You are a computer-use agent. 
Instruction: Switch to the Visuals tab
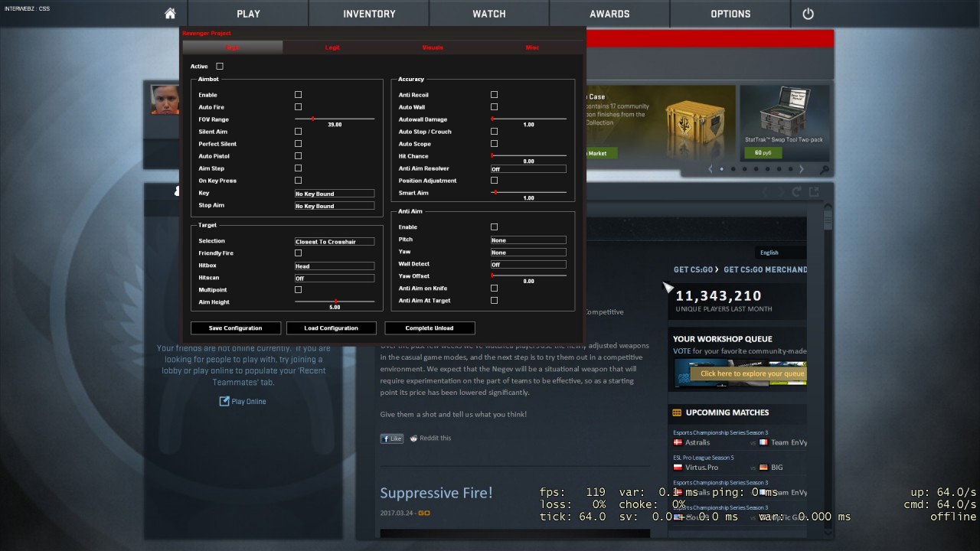tap(433, 47)
